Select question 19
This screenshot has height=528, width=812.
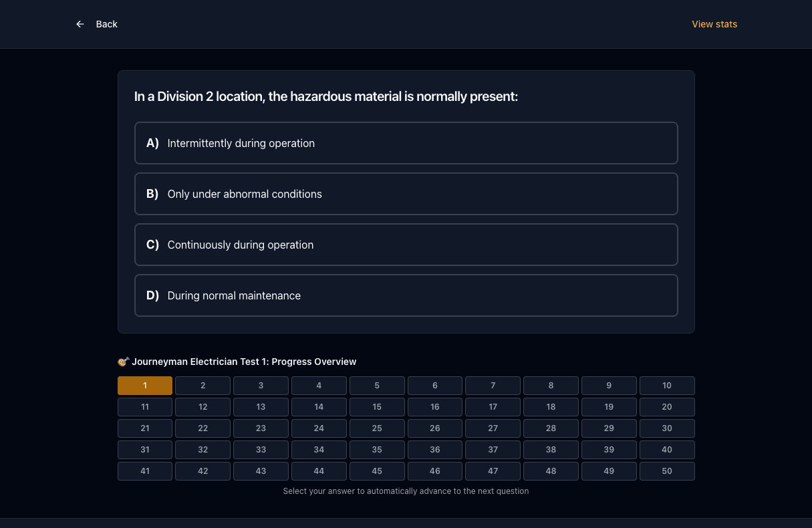tap(609, 407)
